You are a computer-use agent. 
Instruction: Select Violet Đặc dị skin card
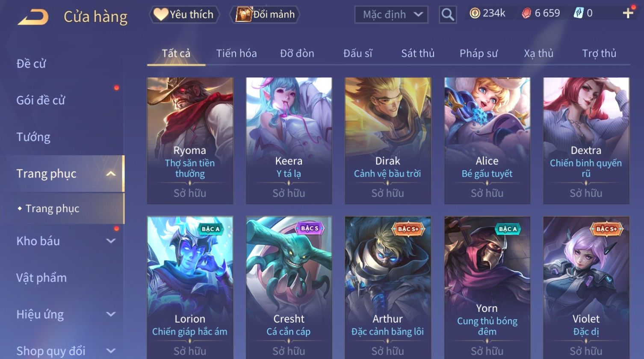coord(586,288)
